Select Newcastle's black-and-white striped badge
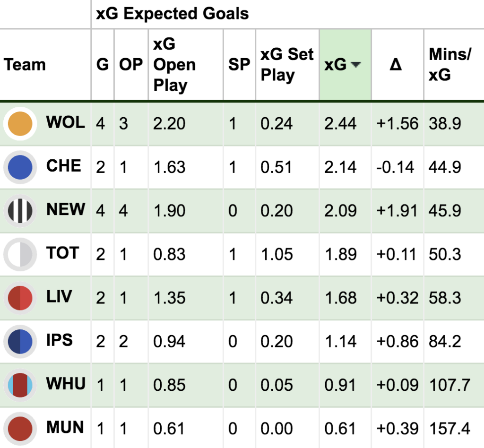This screenshot has width=484, height=448. pyautogui.click(x=20, y=211)
